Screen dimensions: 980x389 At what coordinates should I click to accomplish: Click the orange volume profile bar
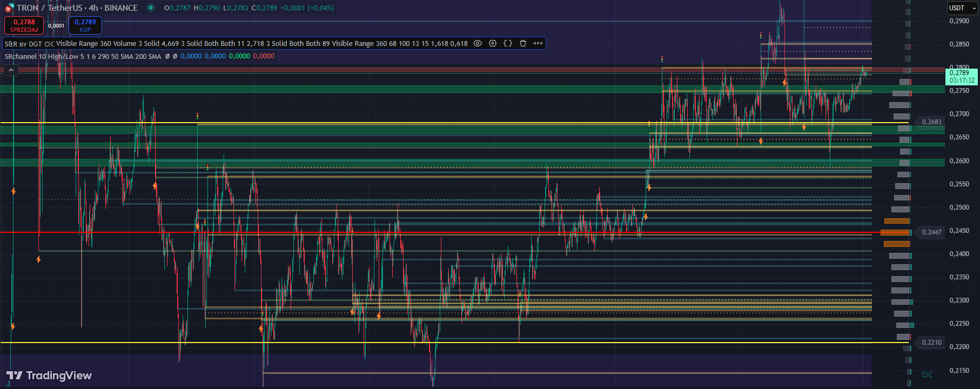[895, 232]
